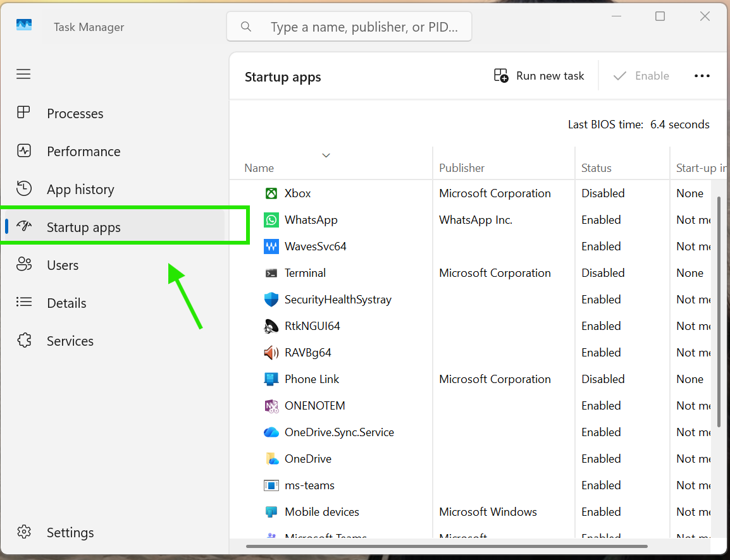Click the OneDrive.Sync.Service cloud icon
730x560 pixels.
(271, 432)
